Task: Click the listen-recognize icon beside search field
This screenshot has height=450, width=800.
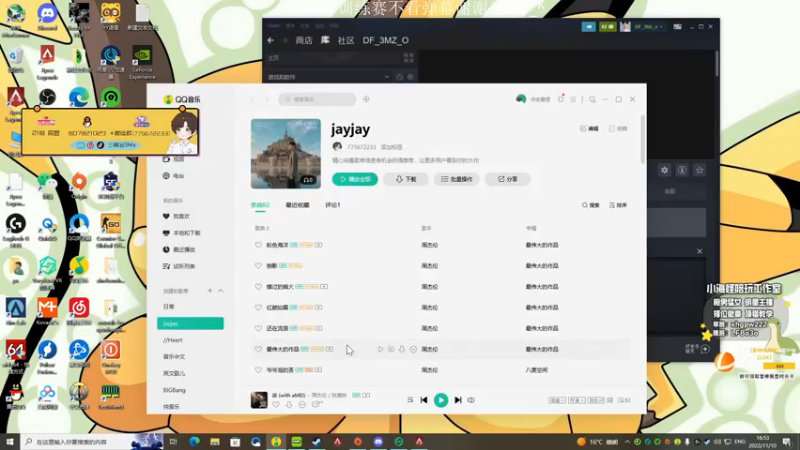Action: pyautogui.click(x=366, y=99)
